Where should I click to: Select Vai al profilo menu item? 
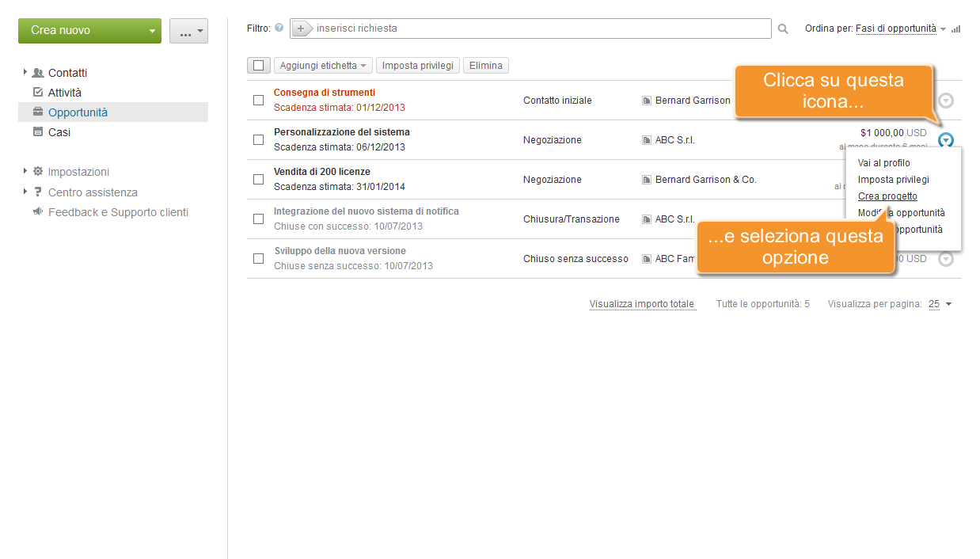[884, 163]
